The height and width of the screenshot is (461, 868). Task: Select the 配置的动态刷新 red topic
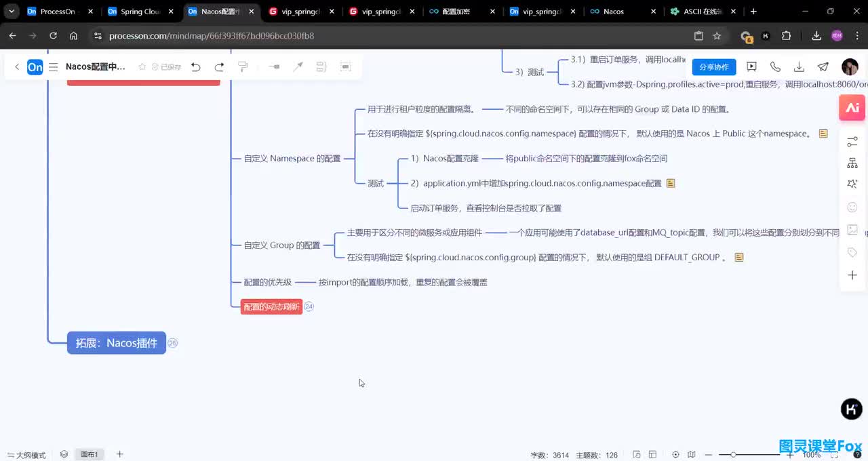point(271,307)
